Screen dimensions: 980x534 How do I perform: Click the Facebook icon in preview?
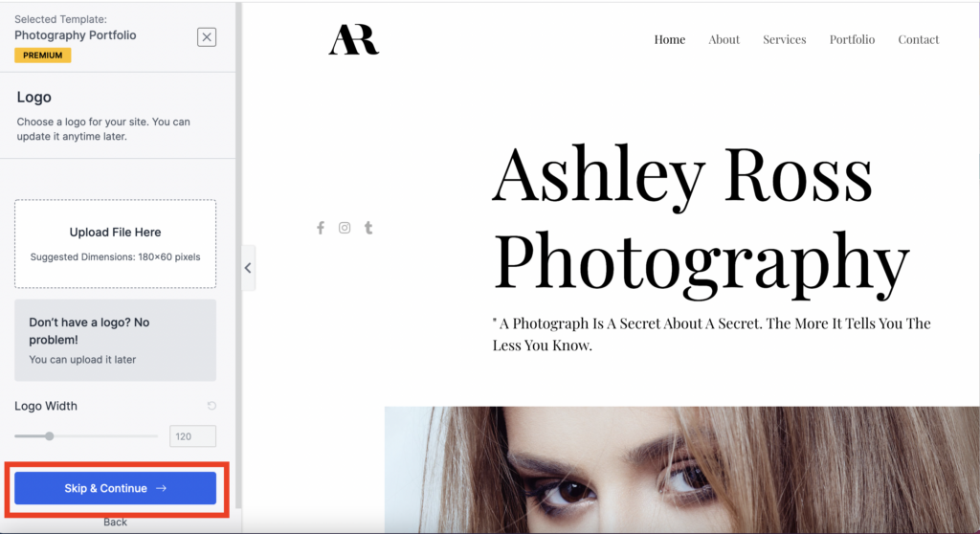click(x=321, y=228)
